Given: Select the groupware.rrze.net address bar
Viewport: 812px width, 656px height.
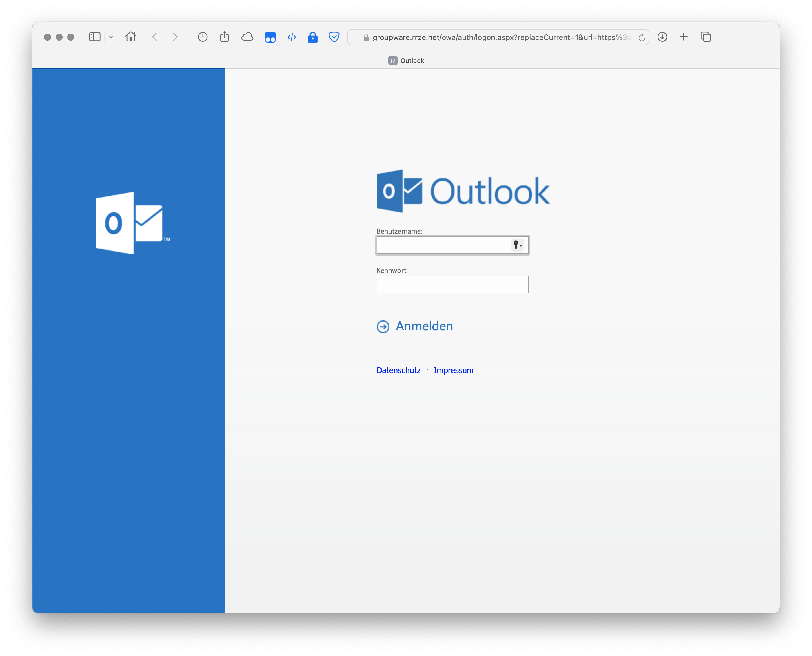Looking at the screenshot, I should click(x=498, y=37).
